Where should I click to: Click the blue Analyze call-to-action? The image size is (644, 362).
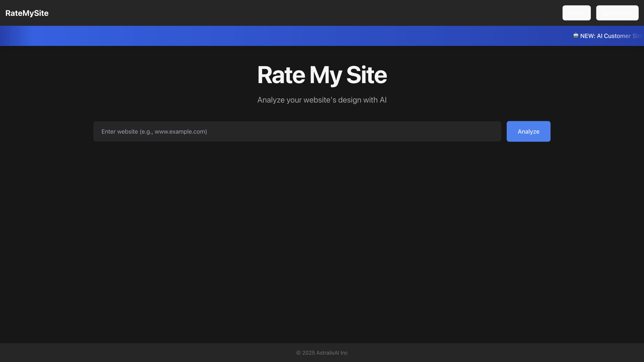(528, 131)
